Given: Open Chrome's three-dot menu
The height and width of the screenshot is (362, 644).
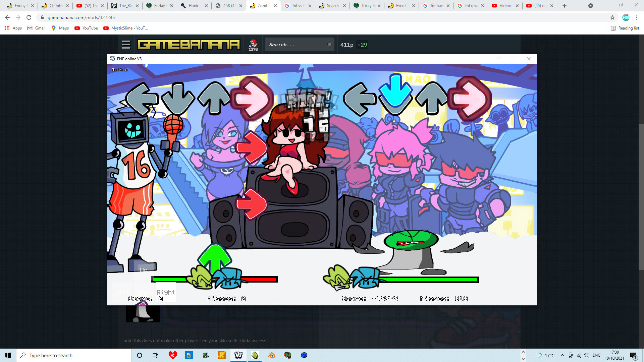Looking at the screenshot, I should [x=637, y=17].
